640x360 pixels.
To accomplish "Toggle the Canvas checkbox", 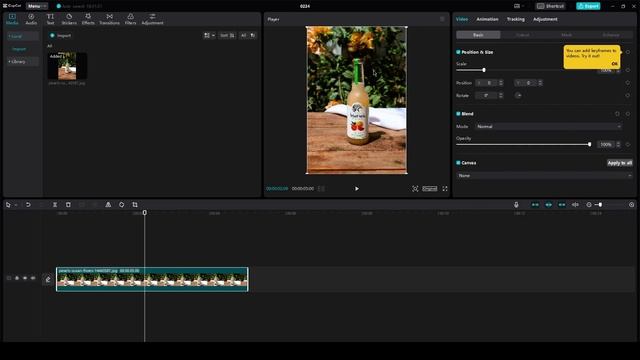I will pos(458,163).
